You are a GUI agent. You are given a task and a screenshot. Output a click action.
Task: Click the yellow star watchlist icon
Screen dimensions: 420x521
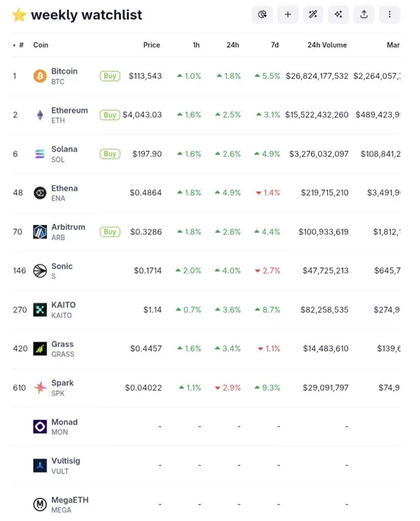[19, 15]
